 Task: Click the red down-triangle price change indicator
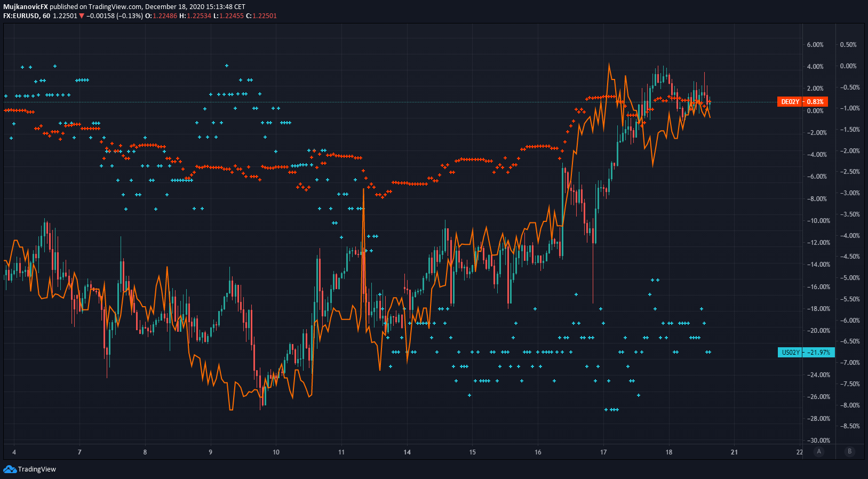(82, 16)
